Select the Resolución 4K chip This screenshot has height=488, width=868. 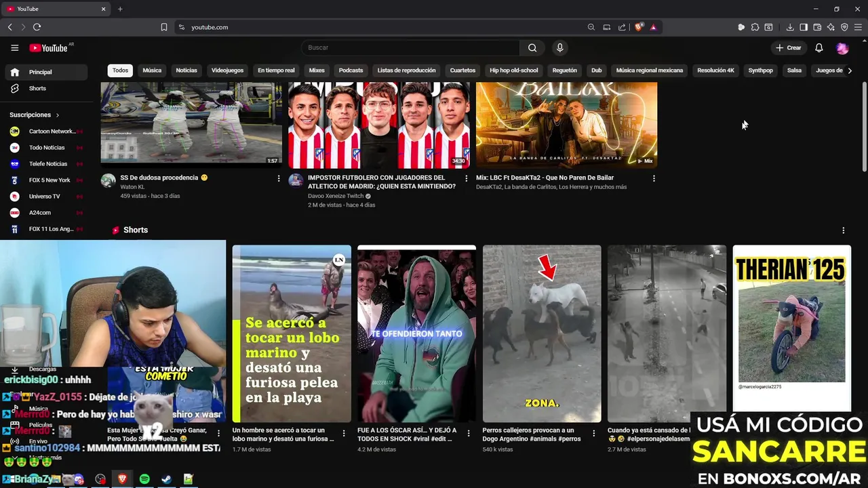(x=715, y=70)
